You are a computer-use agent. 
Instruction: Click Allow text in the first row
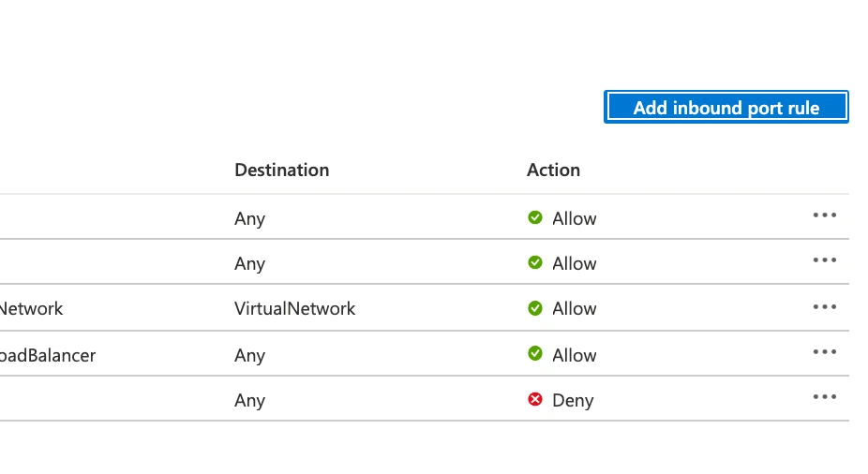(x=574, y=218)
